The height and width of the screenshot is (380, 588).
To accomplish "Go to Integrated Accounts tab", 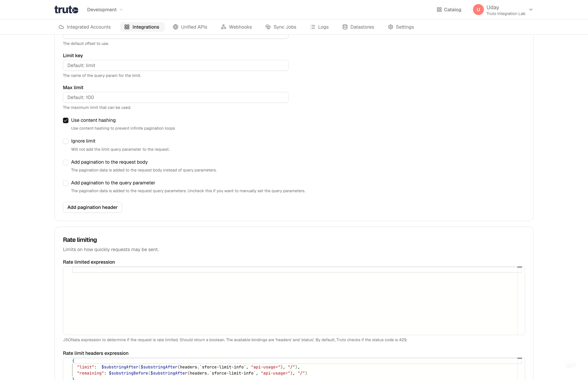I will (85, 27).
